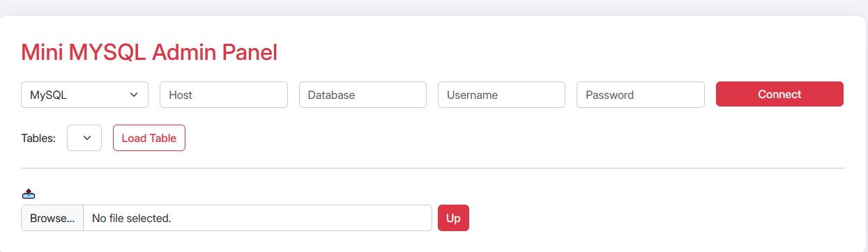
Task: Focus the Host input field
Action: point(224,95)
